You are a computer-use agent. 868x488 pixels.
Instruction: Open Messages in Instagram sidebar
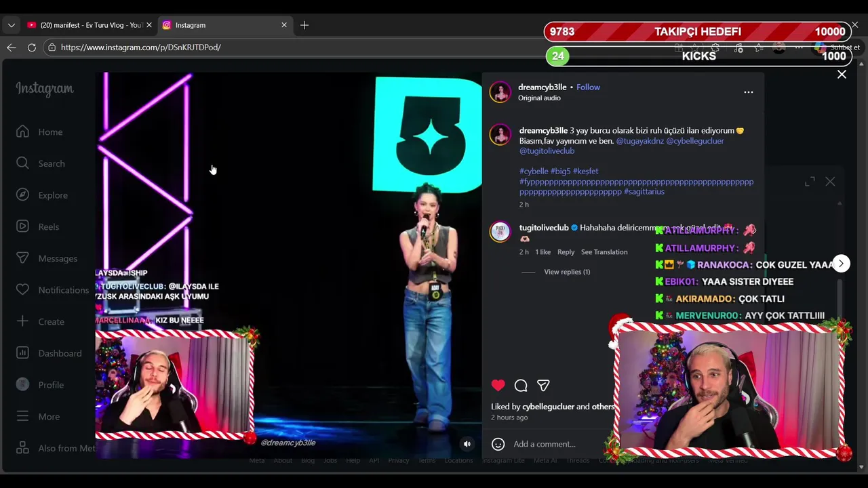coord(47,258)
